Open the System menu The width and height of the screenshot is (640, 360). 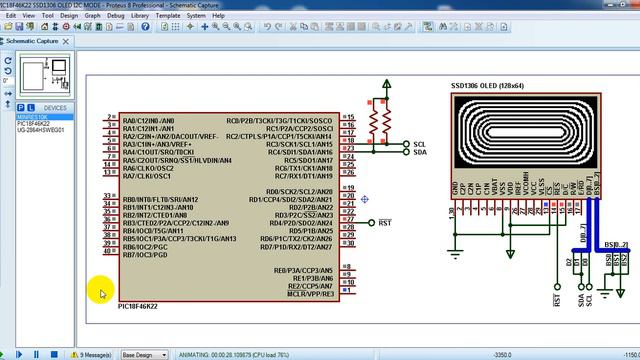[196, 16]
